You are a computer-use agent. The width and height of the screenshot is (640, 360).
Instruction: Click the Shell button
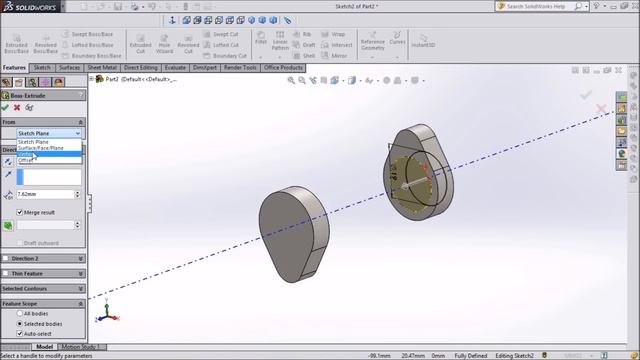pyautogui.click(x=304, y=56)
